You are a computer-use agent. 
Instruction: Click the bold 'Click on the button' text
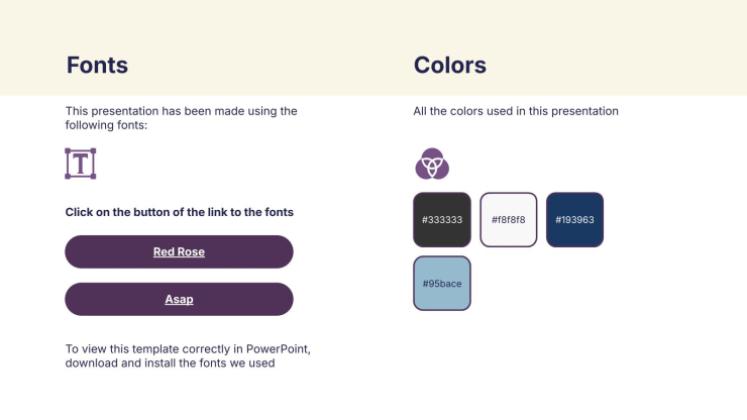click(179, 212)
